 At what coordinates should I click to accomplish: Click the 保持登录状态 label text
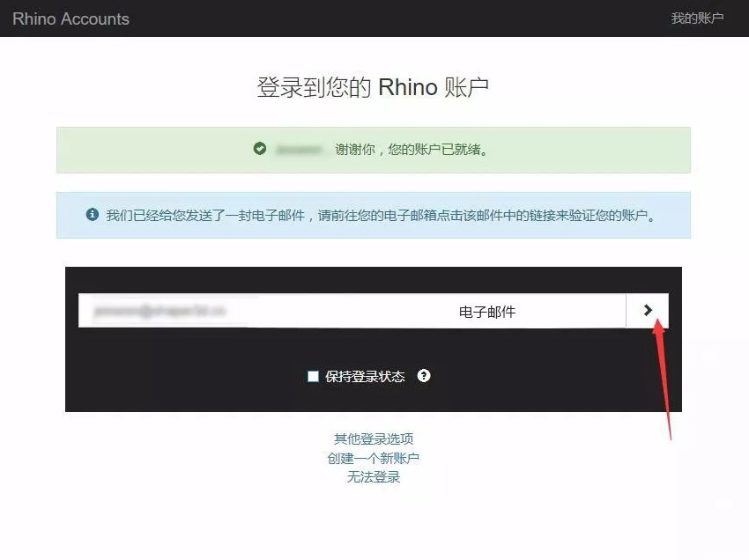point(365,377)
